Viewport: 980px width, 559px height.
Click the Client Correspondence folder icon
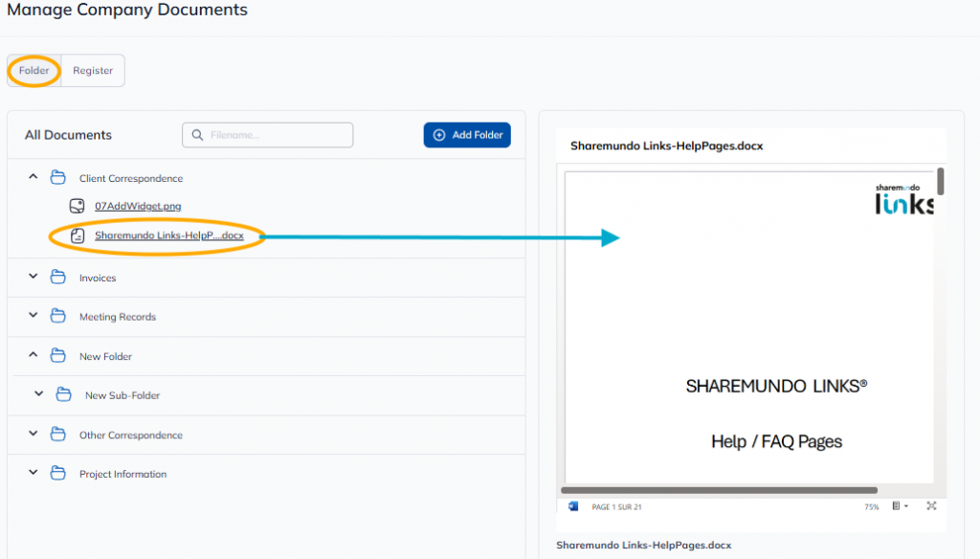[x=58, y=178]
